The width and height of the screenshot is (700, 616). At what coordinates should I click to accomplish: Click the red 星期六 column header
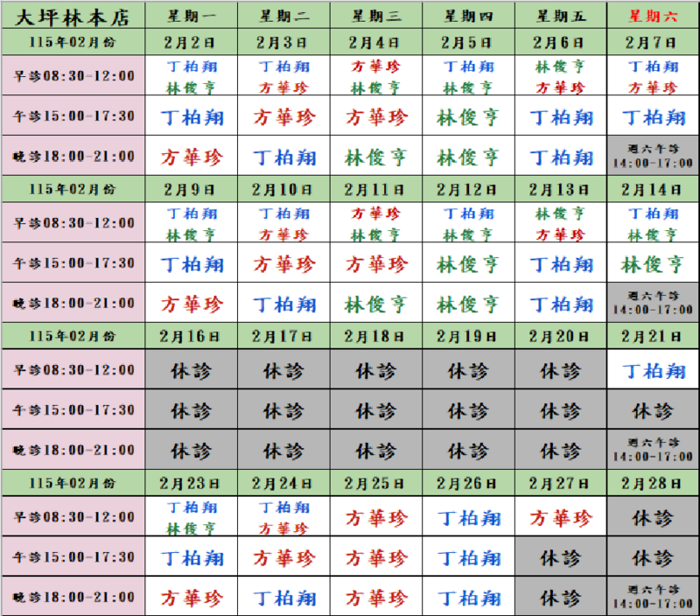pyautogui.click(x=652, y=17)
